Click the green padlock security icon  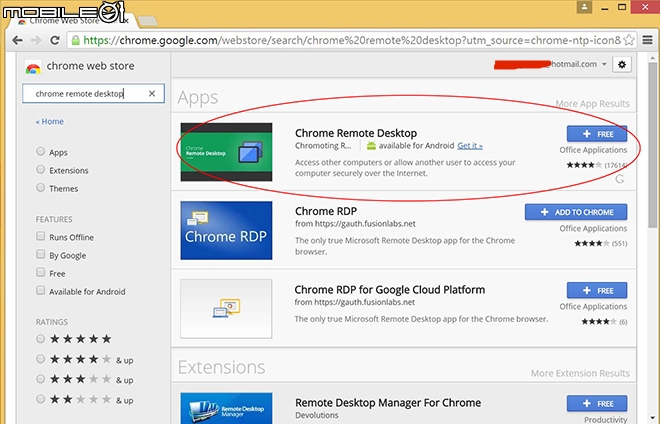[x=75, y=40]
